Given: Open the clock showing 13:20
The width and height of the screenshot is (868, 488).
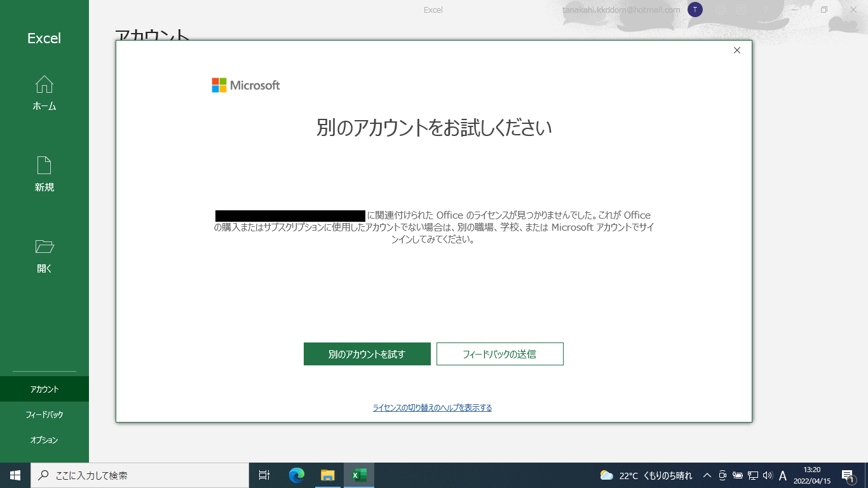Looking at the screenshot, I should pyautogui.click(x=811, y=475).
